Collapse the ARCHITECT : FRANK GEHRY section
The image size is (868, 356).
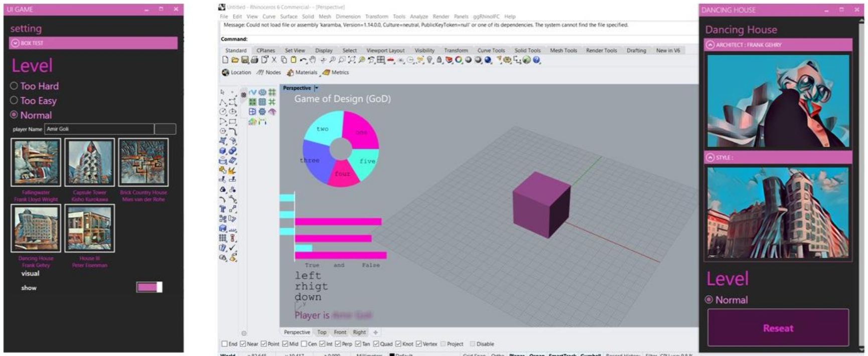[x=710, y=45]
